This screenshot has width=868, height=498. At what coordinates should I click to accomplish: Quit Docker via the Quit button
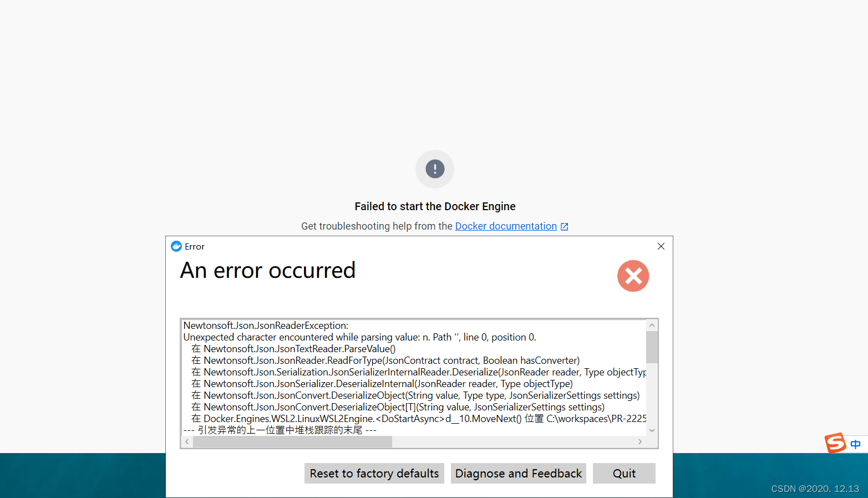[x=624, y=473]
